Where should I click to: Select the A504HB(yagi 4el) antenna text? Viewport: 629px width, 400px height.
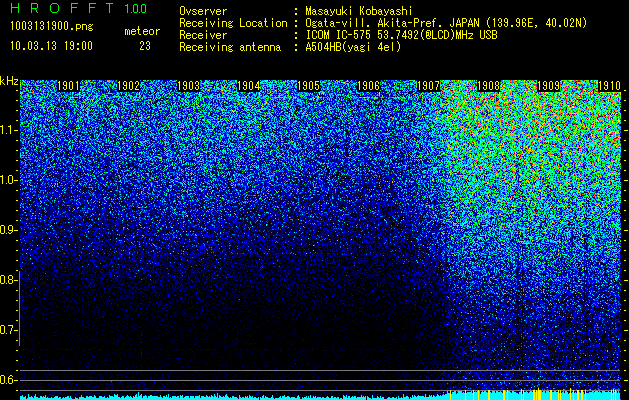point(353,47)
